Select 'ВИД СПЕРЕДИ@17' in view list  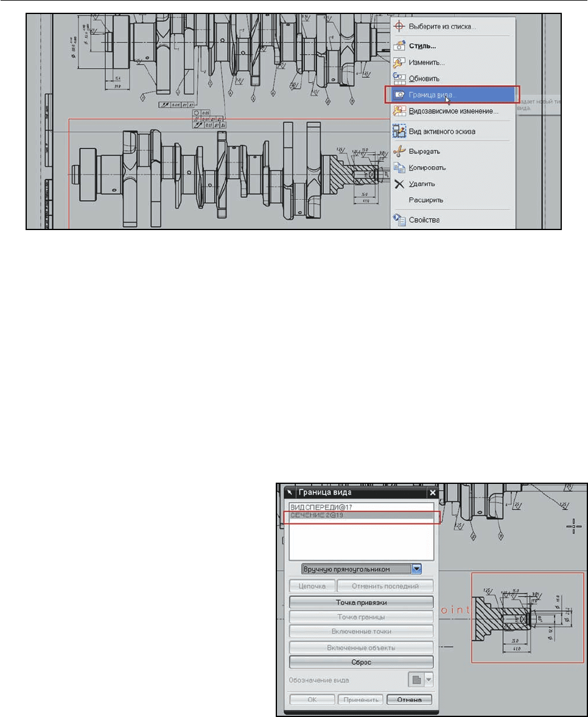point(361,507)
